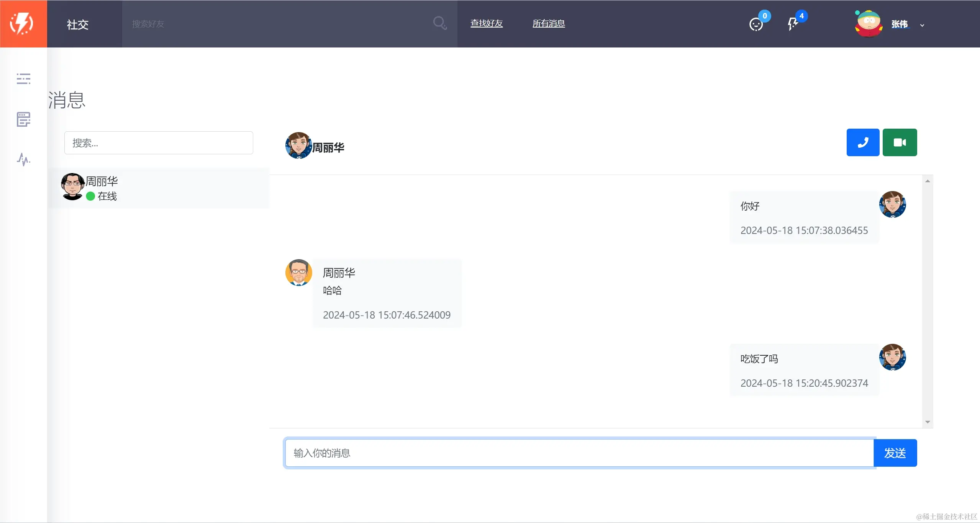Open the activity pulse sidebar icon
Image resolution: width=980 pixels, height=523 pixels.
click(x=23, y=159)
